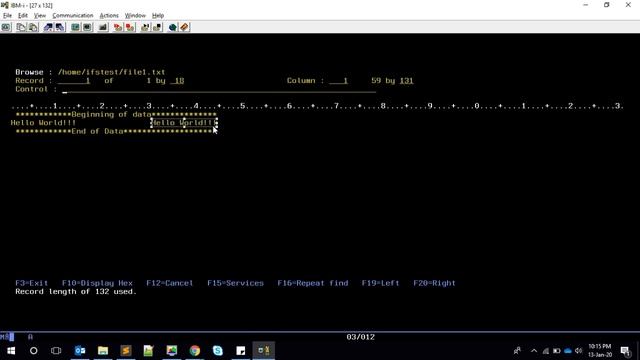
Task: Click the file path /home/ifstest/file1.txt
Action: click(x=111, y=72)
